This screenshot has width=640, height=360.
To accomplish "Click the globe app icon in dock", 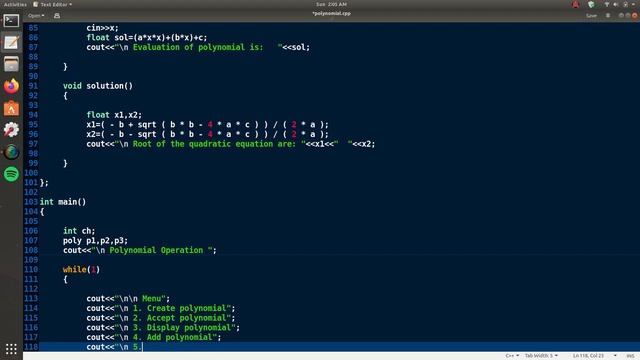I will pos(11,152).
